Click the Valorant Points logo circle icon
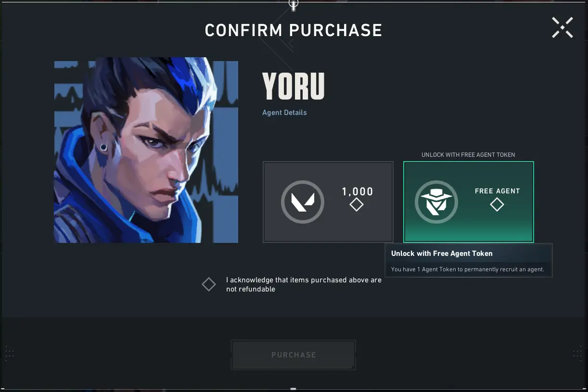The height and width of the screenshot is (392, 588). pos(303,202)
